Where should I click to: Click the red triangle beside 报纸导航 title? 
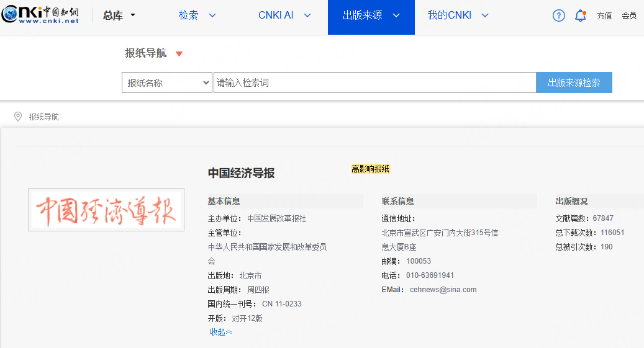pos(179,53)
